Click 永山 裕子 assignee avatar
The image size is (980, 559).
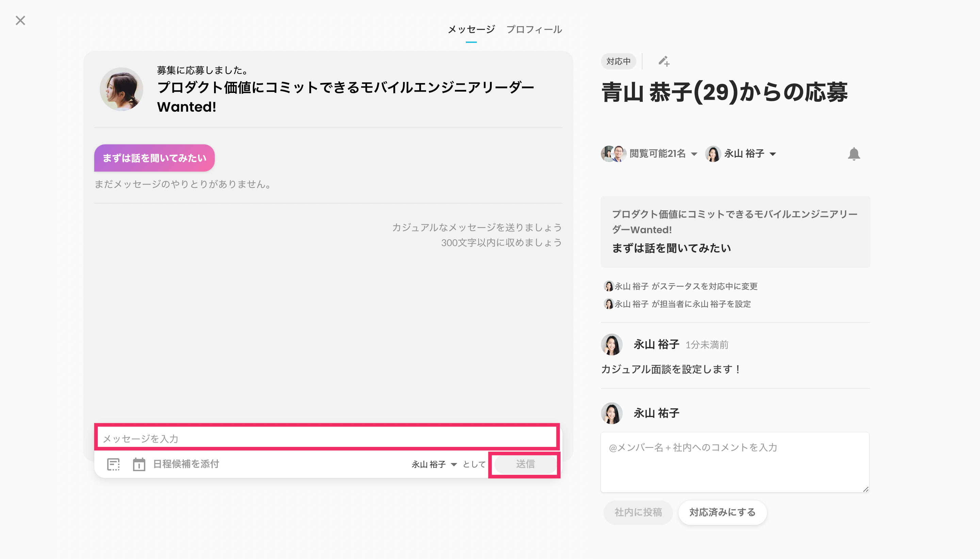click(x=713, y=154)
